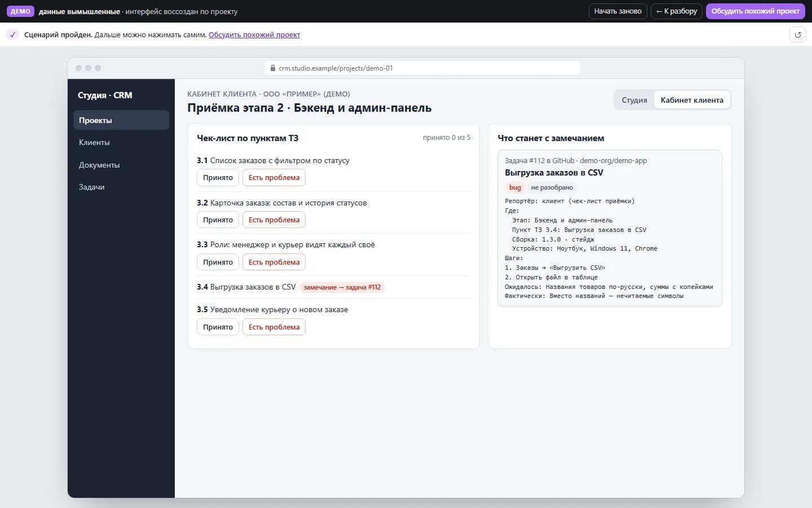Follow the 'Обсудить похожий проект' link in banner
Viewport: 812px width, 508px height.
pos(254,35)
